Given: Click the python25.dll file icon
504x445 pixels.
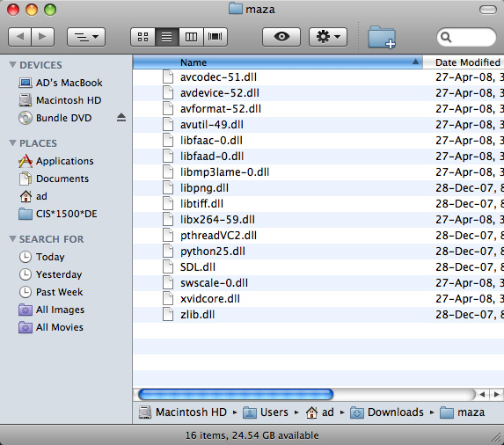Looking at the screenshot, I should click(x=168, y=252).
